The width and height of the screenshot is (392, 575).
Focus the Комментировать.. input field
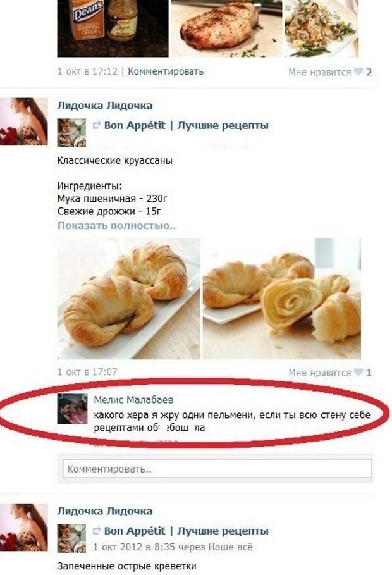[x=217, y=469]
